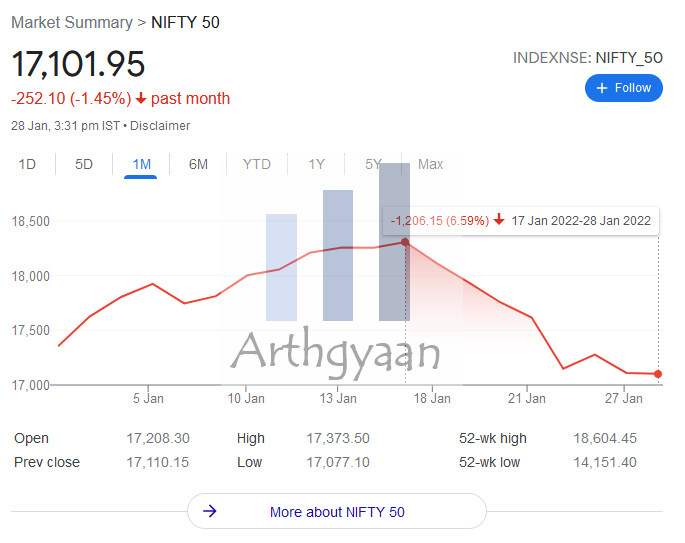Follow the NIFTY 50 index
Image resolution: width=685 pixels, height=543 pixels.
[624, 88]
